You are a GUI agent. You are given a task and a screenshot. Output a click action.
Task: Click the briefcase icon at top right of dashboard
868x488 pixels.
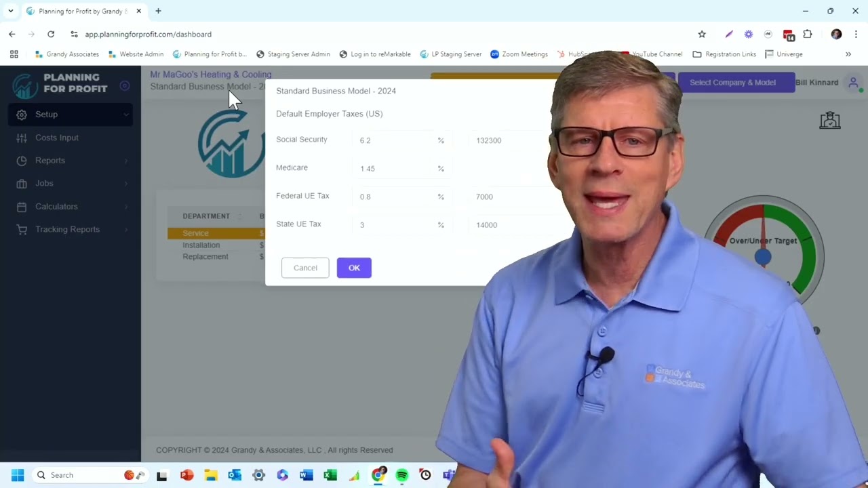click(x=830, y=121)
